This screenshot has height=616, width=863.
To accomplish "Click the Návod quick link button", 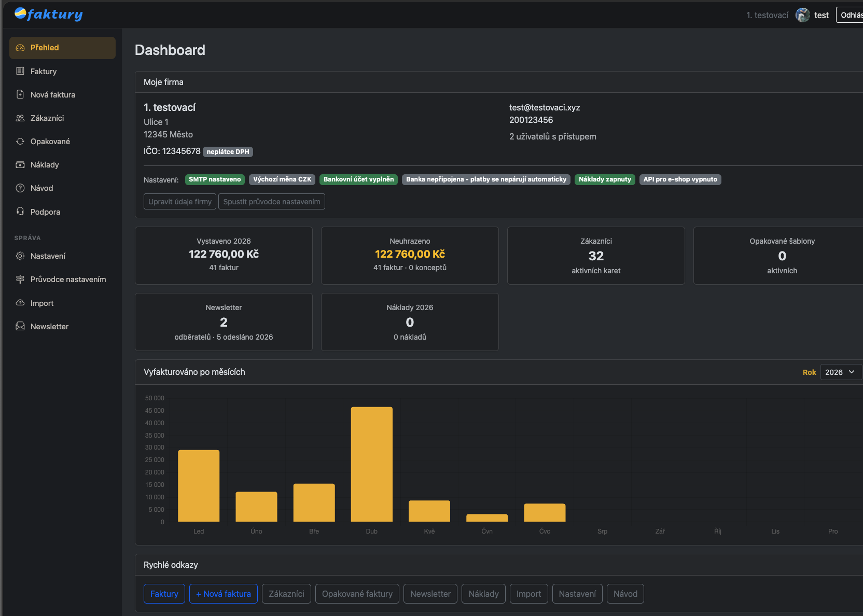I will pos(625,594).
